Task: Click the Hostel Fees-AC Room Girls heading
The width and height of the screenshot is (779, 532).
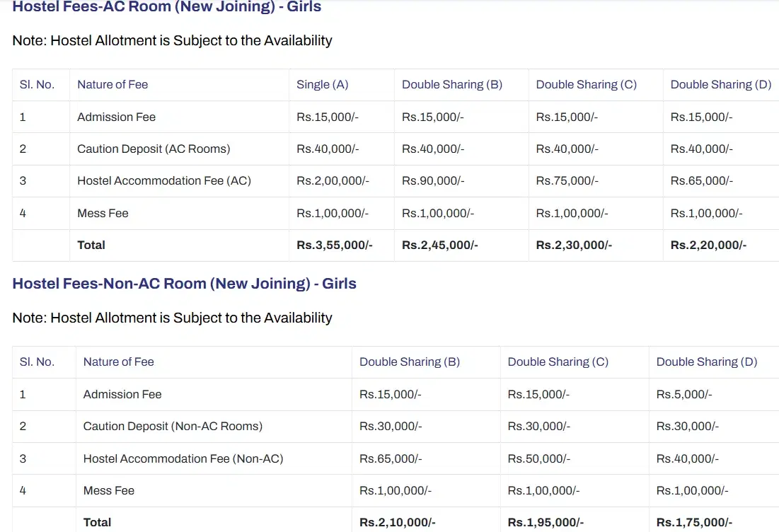Action: point(166,7)
